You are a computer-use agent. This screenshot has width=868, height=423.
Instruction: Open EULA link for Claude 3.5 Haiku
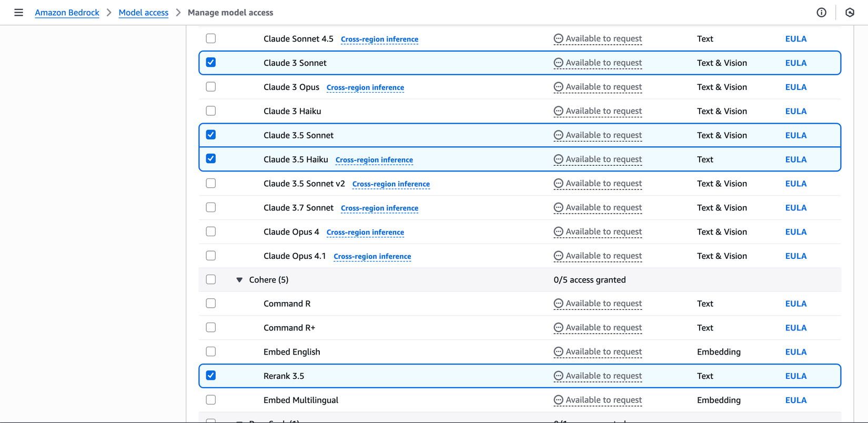(795, 159)
